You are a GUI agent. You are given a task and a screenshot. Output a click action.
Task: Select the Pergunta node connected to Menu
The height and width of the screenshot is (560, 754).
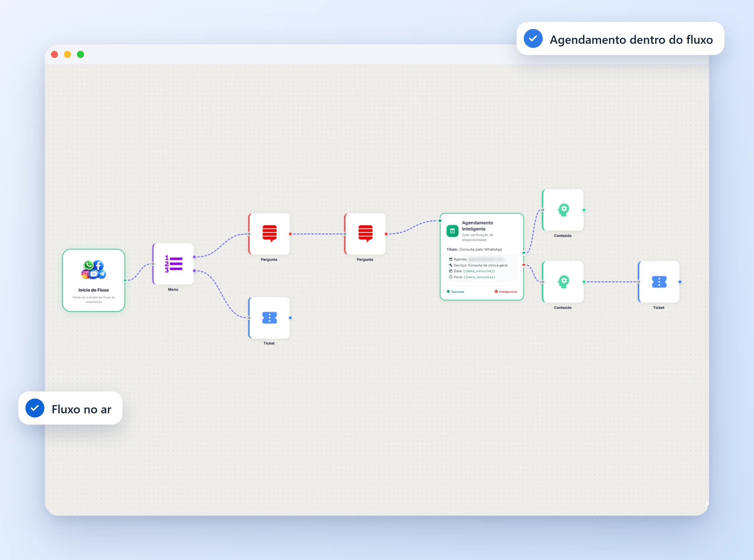click(x=269, y=234)
